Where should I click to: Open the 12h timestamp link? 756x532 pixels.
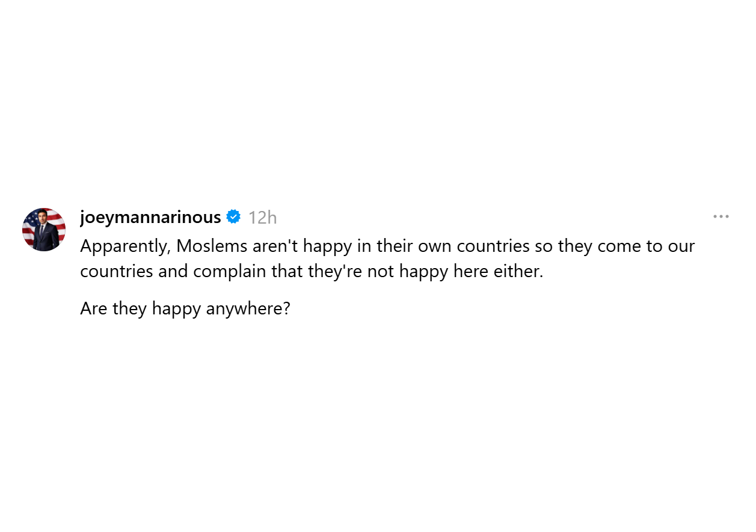tap(262, 218)
